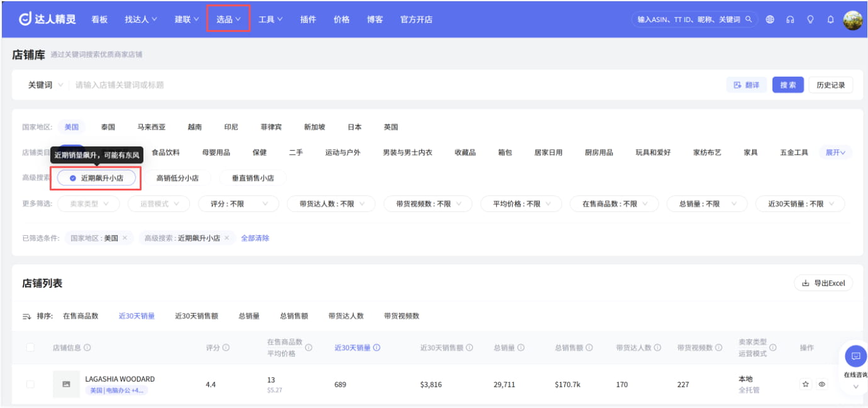Click the sort icon beside 排序
Screen dimensions: 868x408
(27, 316)
